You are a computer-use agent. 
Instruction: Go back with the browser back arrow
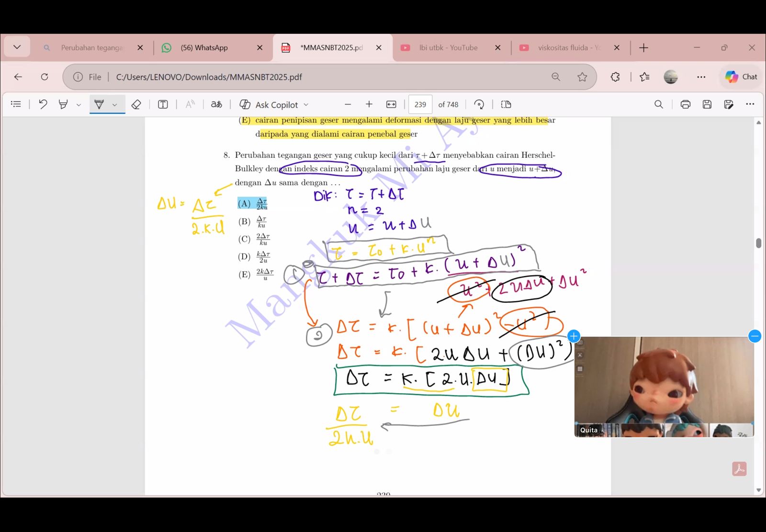[x=18, y=77]
